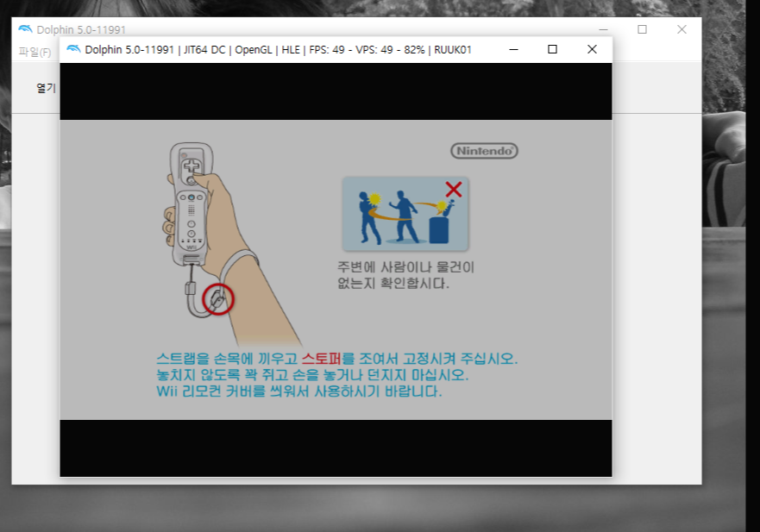Click the Wii Remote illustration held in the hand
Image resolution: width=760 pixels, height=532 pixels.
click(x=191, y=203)
